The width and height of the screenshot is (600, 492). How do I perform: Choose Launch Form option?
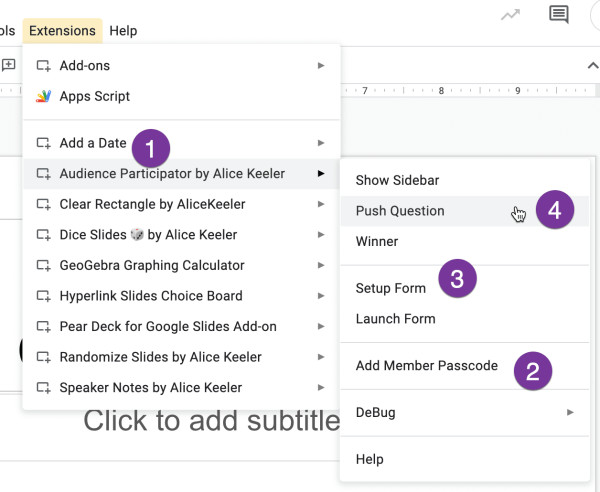(x=465, y=319)
